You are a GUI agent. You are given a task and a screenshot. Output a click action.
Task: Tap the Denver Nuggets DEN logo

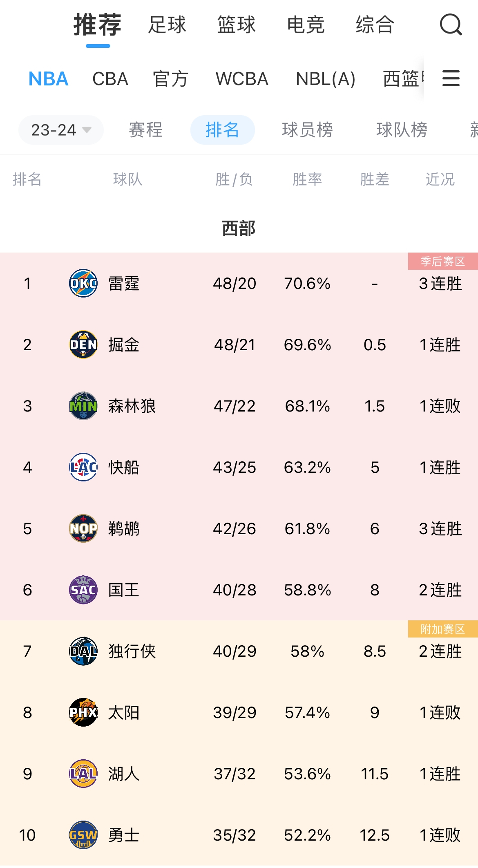pos(83,345)
